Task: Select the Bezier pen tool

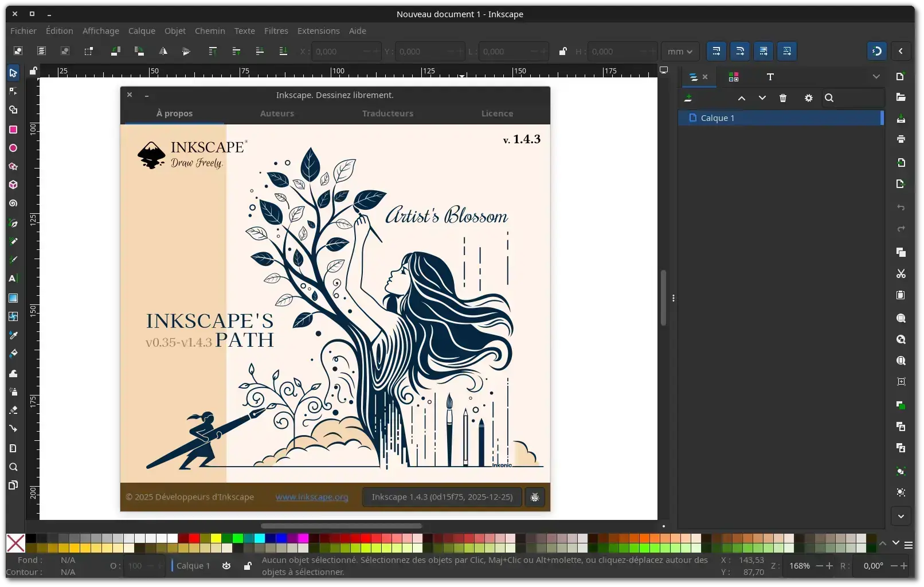Action: click(13, 224)
